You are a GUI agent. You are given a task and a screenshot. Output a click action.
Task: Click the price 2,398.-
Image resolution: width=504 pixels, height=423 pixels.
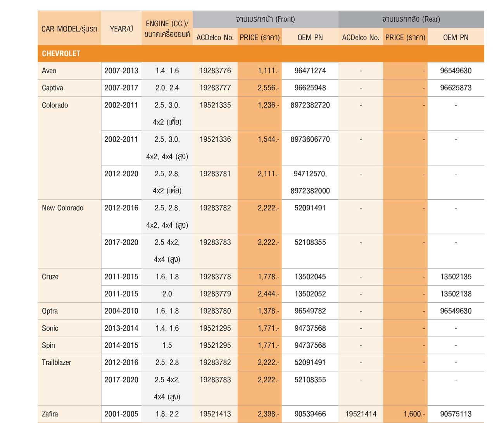268,414
